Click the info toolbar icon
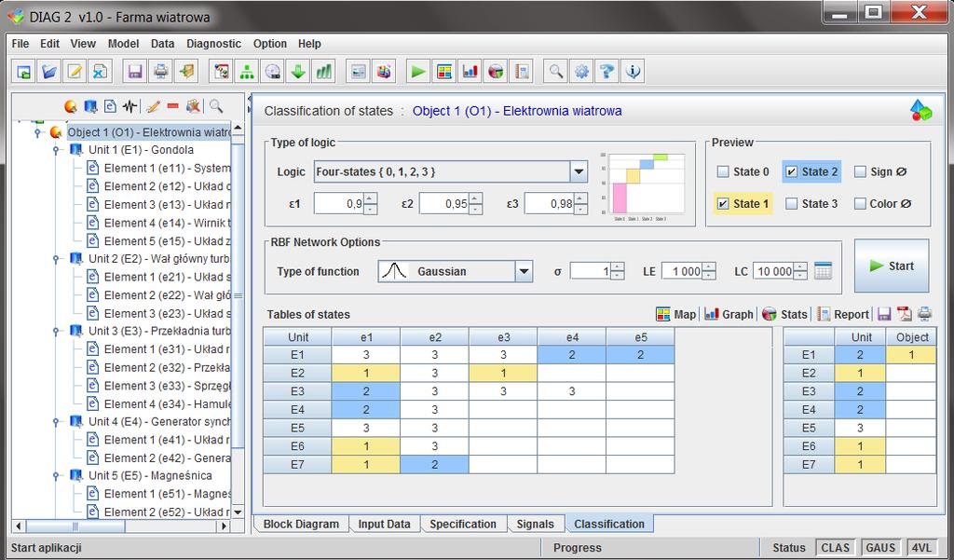Viewport: 954px width, 560px height. tap(634, 71)
